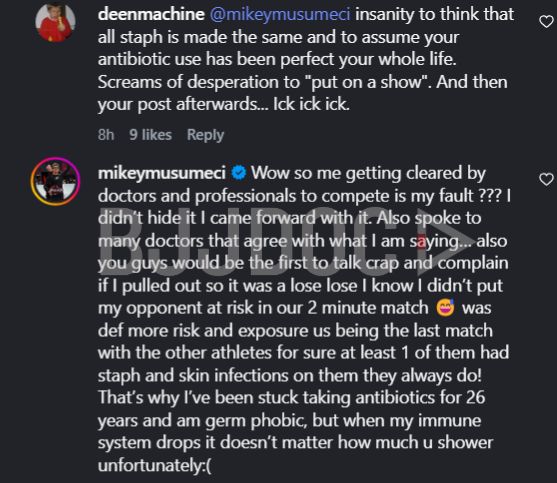
Task: View mikeymusumeci's story via the ringed avatar
Action: point(55,181)
